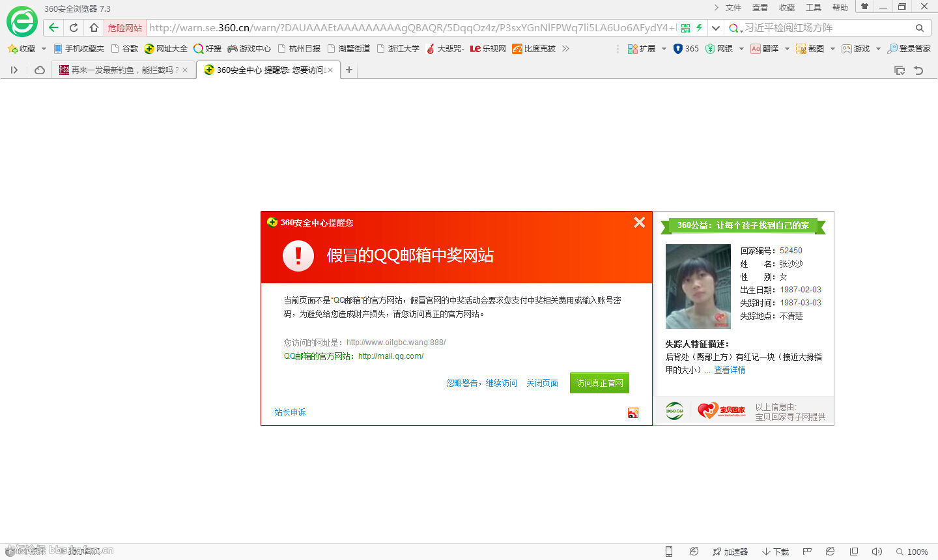Click the http://mail.qq.com/ official site link
The height and width of the screenshot is (560, 938).
[x=391, y=356]
